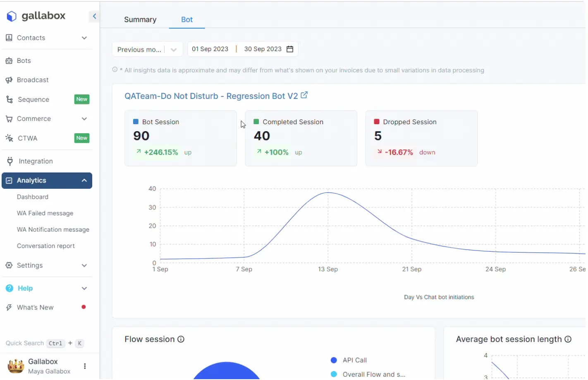588x380 pixels.
Task: Expand the Help menu chevron
Action: click(84, 289)
